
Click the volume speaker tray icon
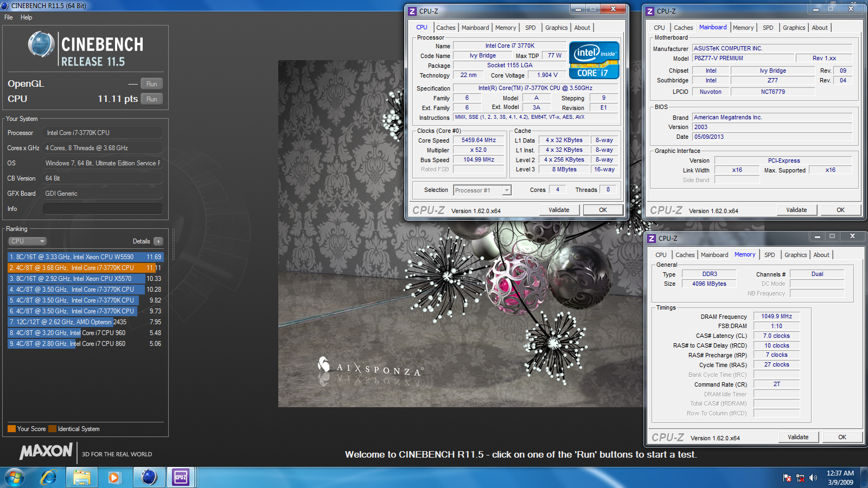coord(813,478)
